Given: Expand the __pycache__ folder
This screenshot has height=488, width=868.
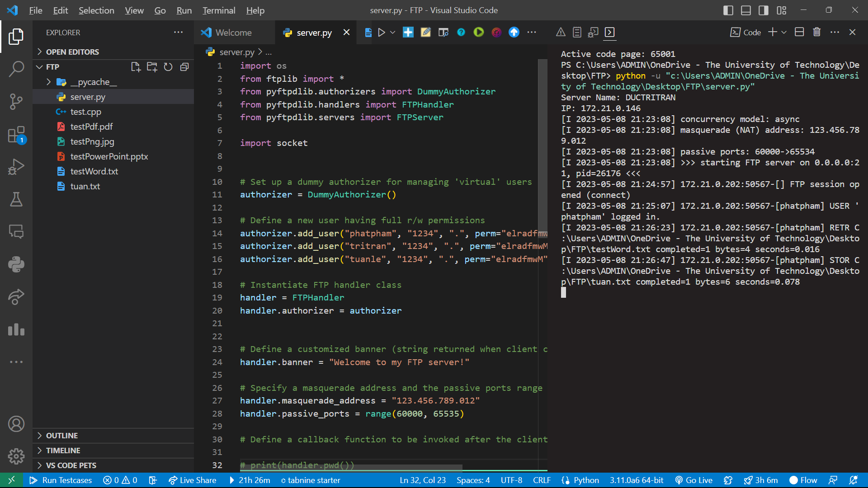Looking at the screenshot, I should pyautogui.click(x=48, y=82).
